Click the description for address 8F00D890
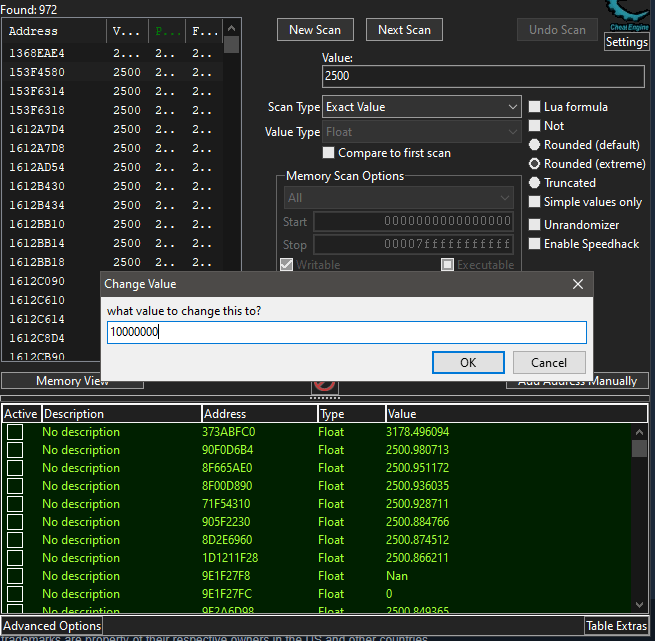 [81, 486]
